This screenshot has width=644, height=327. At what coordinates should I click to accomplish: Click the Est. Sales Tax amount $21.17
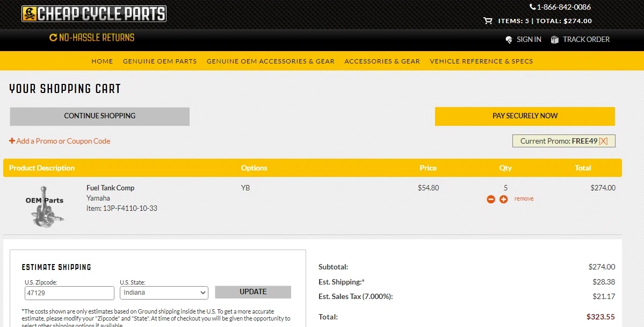604,296
